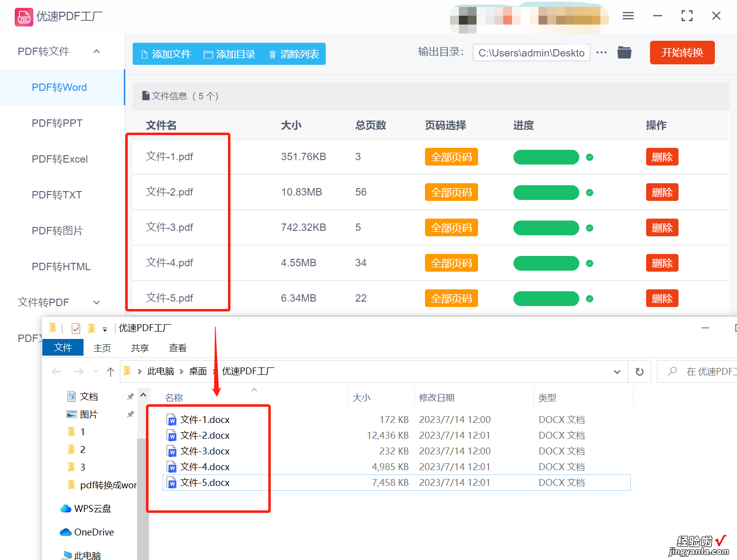
Task: Expand the 文件转PDF sidebar section
Action: point(97,302)
